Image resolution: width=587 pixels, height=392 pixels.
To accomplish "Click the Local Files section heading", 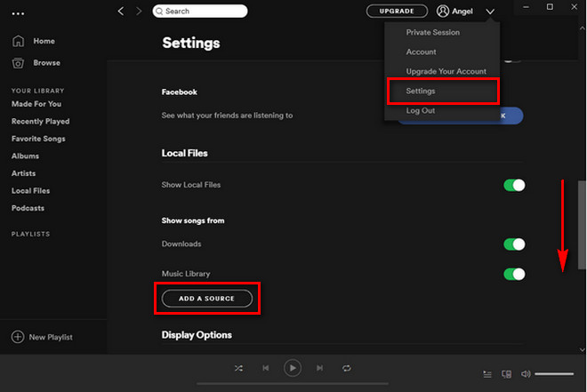I will pyautogui.click(x=185, y=153).
